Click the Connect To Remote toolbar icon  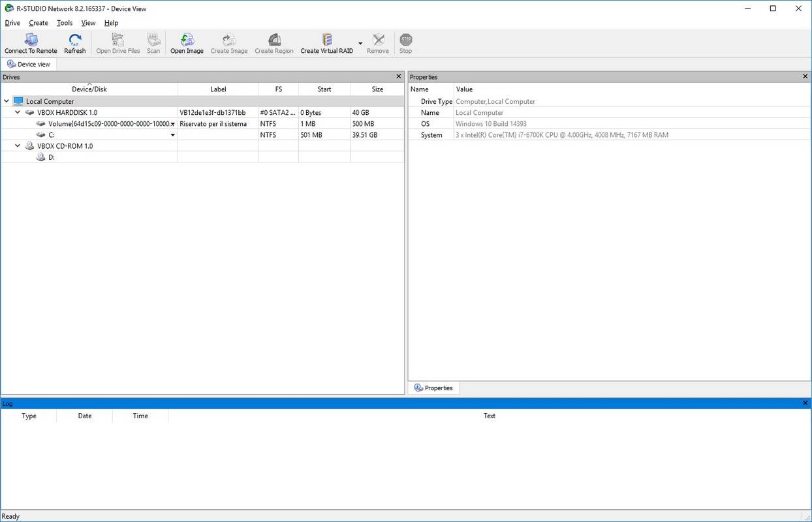(x=31, y=40)
